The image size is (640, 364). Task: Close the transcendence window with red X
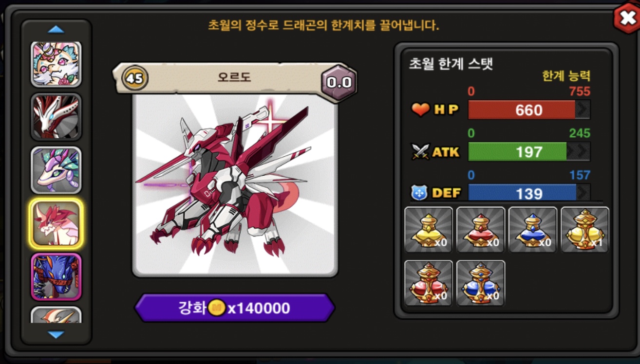pos(626,18)
